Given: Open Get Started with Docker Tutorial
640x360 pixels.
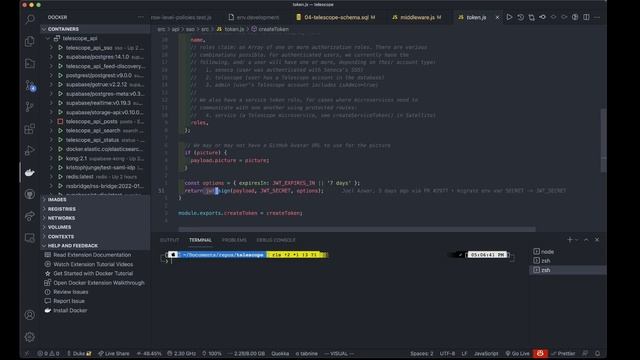Looking at the screenshot, I should click(x=93, y=273).
